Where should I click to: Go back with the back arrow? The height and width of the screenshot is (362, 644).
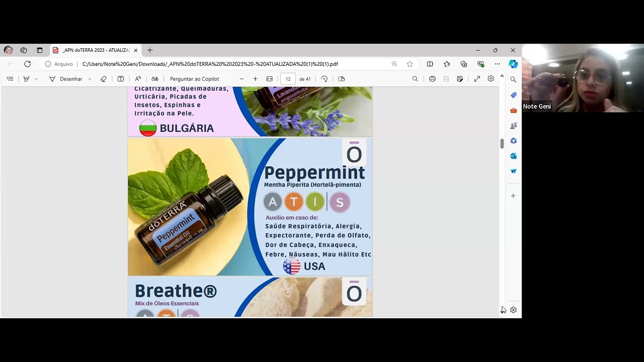(x=11, y=64)
